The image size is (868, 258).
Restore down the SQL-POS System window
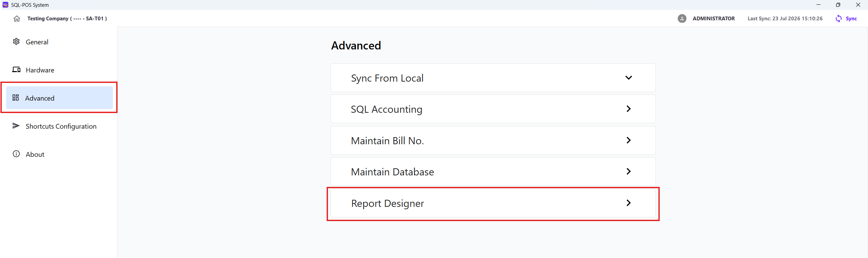point(838,5)
